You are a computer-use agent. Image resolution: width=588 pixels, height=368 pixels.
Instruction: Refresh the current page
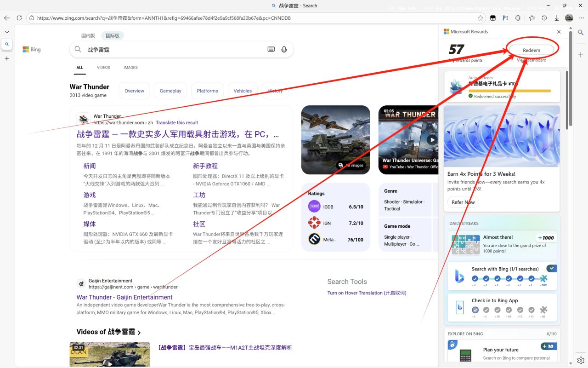click(19, 18)
